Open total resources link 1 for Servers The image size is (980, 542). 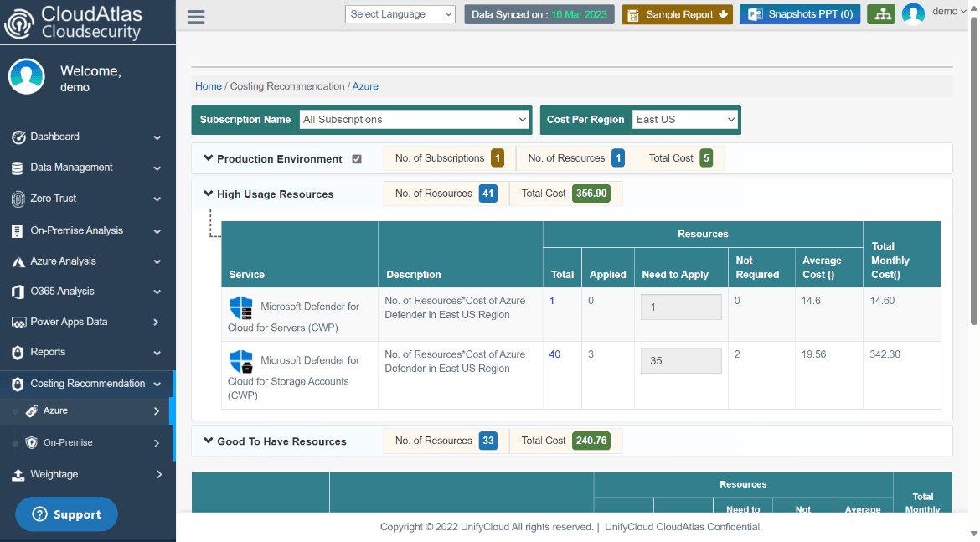(x=552, y=301)
